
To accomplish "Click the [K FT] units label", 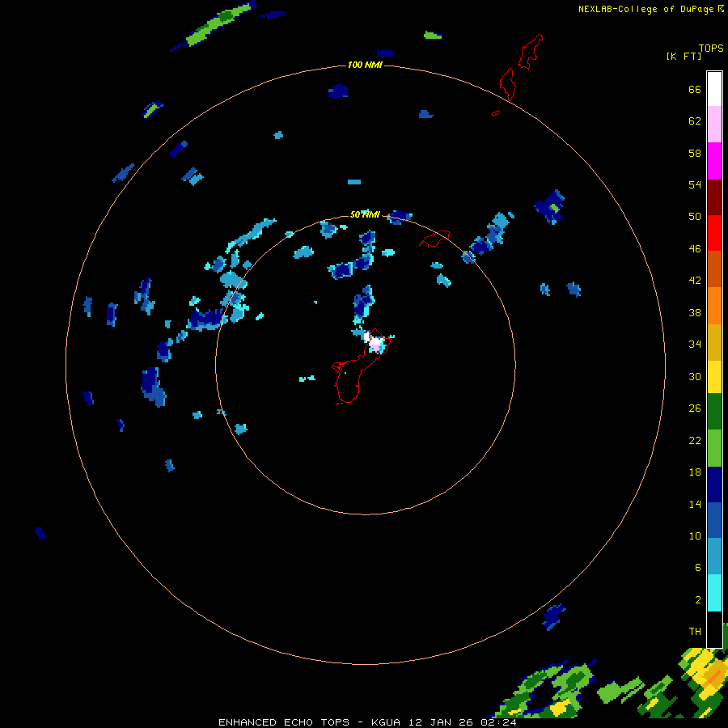I will point(684,56).
